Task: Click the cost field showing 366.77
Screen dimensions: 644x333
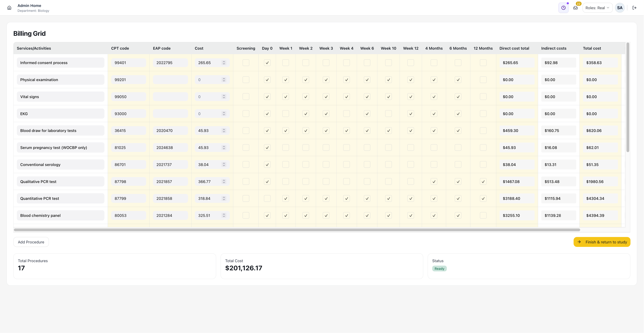Action: 212,182
